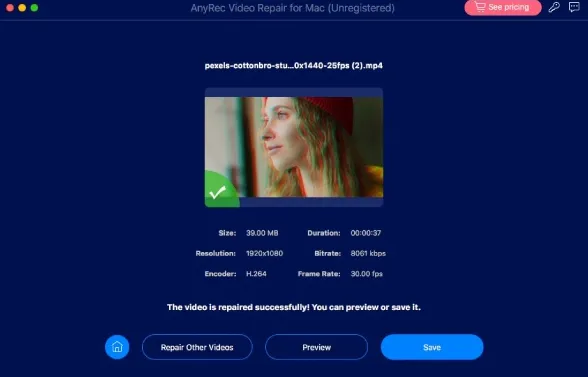
Task: Click the 8061 kbps bitrate value
Action: pyautogui.click(x=368, y=253)
